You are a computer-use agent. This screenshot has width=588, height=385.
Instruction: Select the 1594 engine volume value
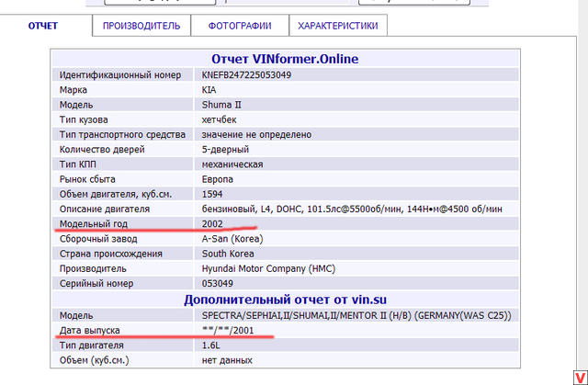click(x=212, y=194)
